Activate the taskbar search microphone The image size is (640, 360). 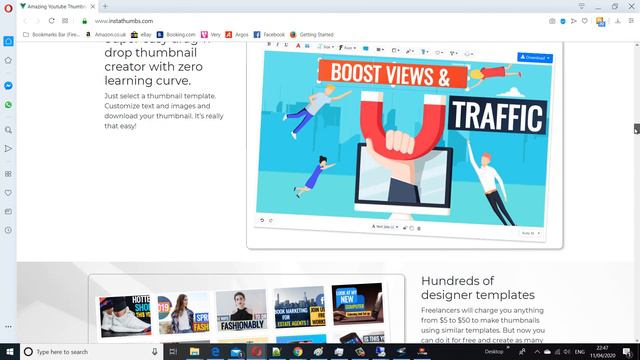(155, 351)
